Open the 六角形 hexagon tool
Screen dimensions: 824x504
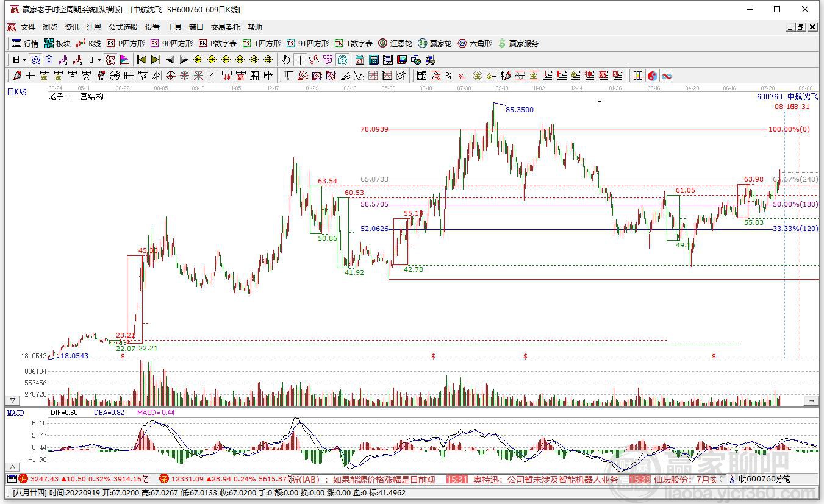475,43
